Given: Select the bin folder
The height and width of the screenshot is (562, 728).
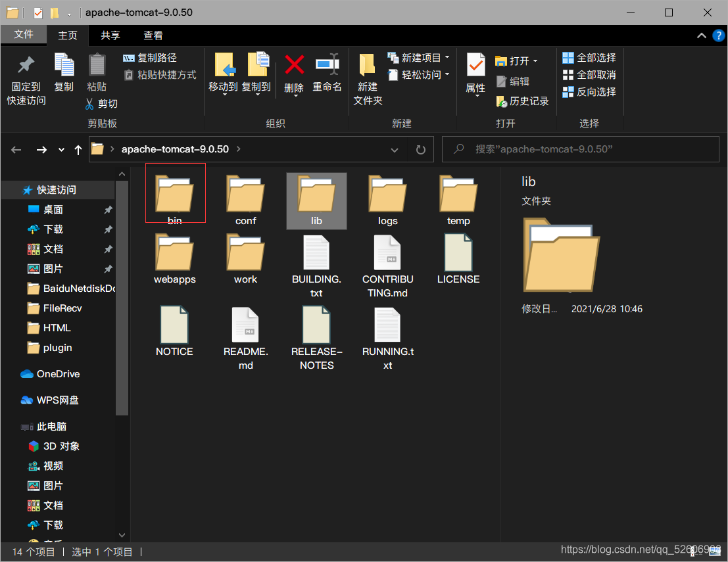Looking at the screenshot, I should point(174,200).
